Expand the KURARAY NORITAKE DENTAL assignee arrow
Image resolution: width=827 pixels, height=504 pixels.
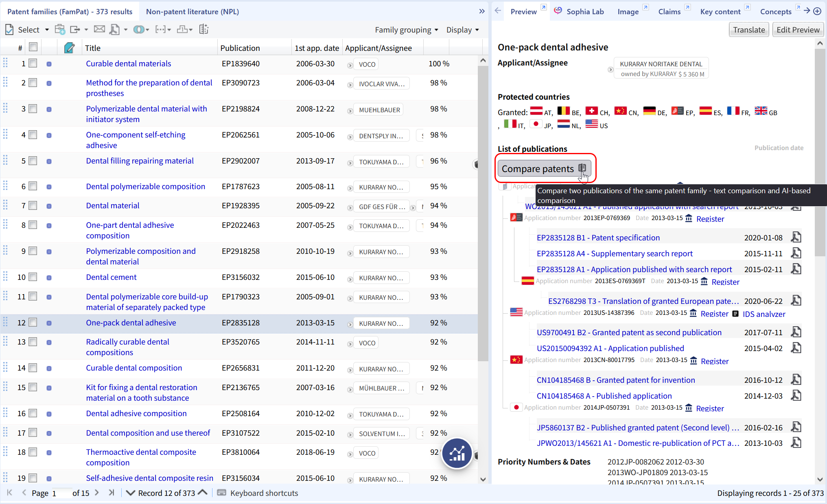coord(610,70)
